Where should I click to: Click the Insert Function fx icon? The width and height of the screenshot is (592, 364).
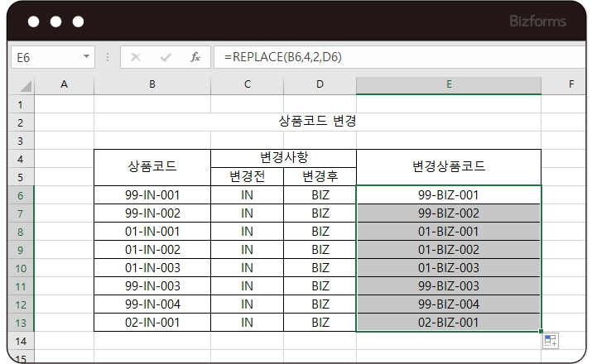pos(195,57)
